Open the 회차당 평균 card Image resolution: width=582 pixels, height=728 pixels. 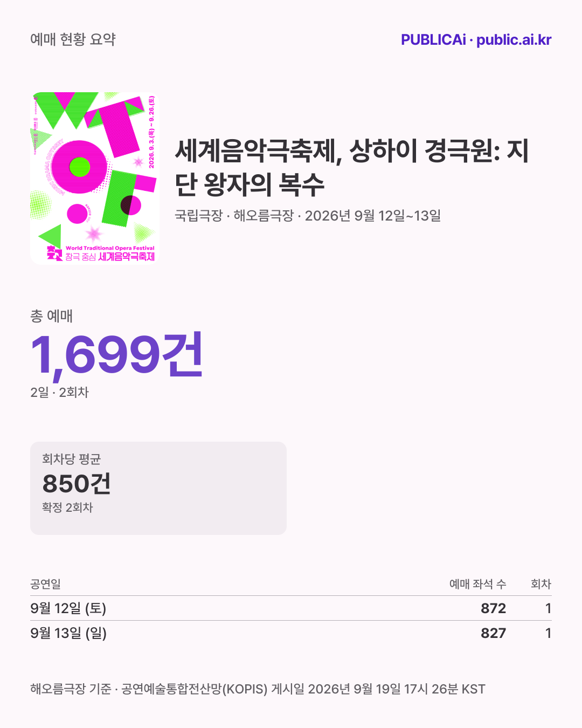158,489
